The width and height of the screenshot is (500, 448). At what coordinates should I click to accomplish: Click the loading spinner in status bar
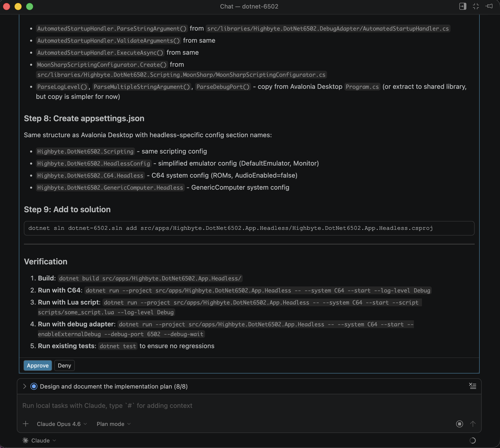pos(472,440)
